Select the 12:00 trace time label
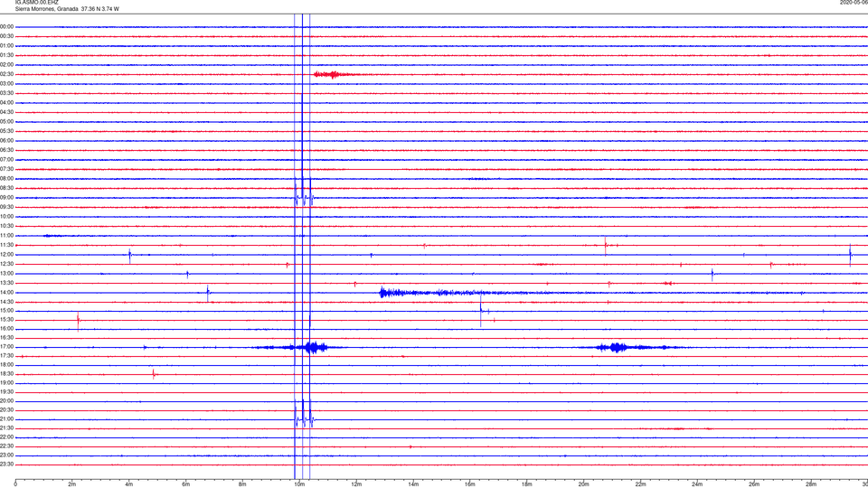The width and height of the screenshot is (868, 488). coord(6,255)
